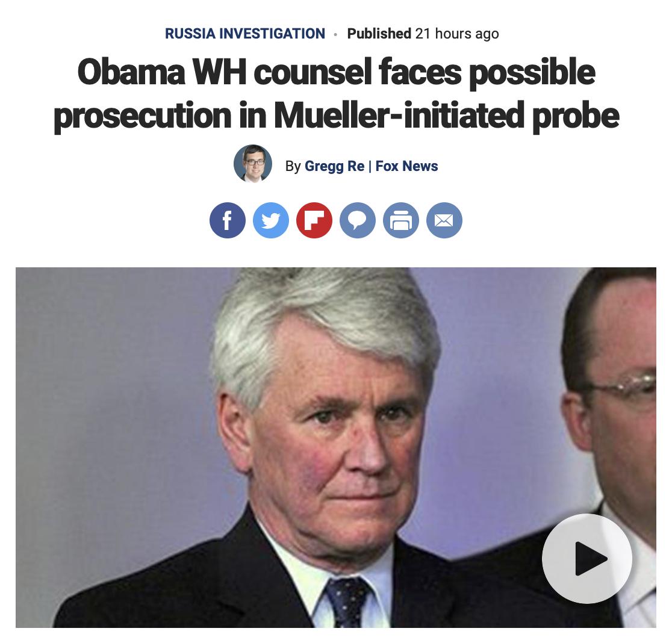Viewport: 672px width, 643px height.
Task: Click the 'By' text before the author name
Action: point(293,166)
